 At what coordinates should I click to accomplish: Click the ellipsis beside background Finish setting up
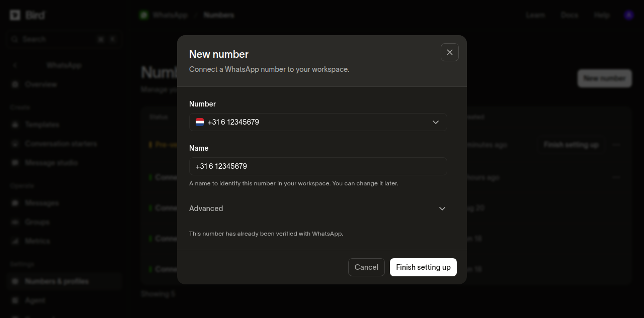[616, 145]
